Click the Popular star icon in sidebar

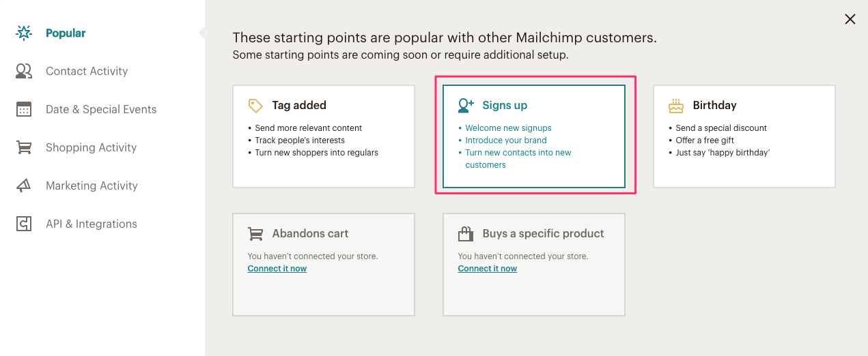[24, 33]
